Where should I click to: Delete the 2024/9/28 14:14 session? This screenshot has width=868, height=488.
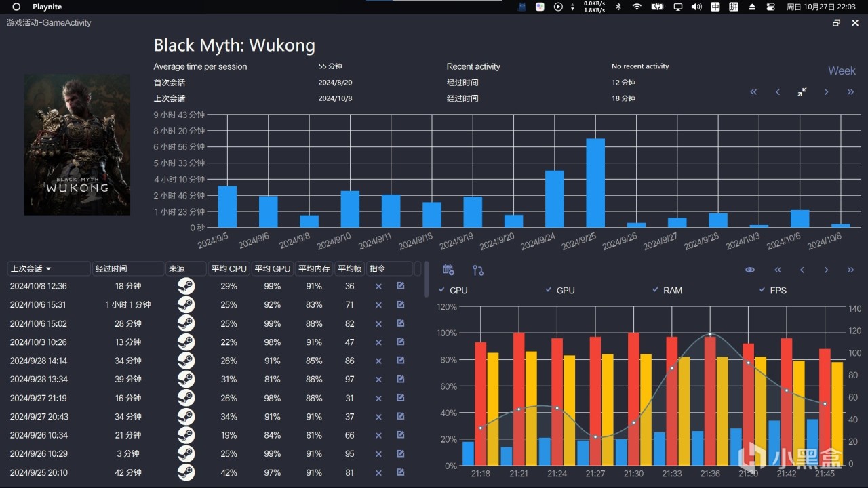[378, 361]
